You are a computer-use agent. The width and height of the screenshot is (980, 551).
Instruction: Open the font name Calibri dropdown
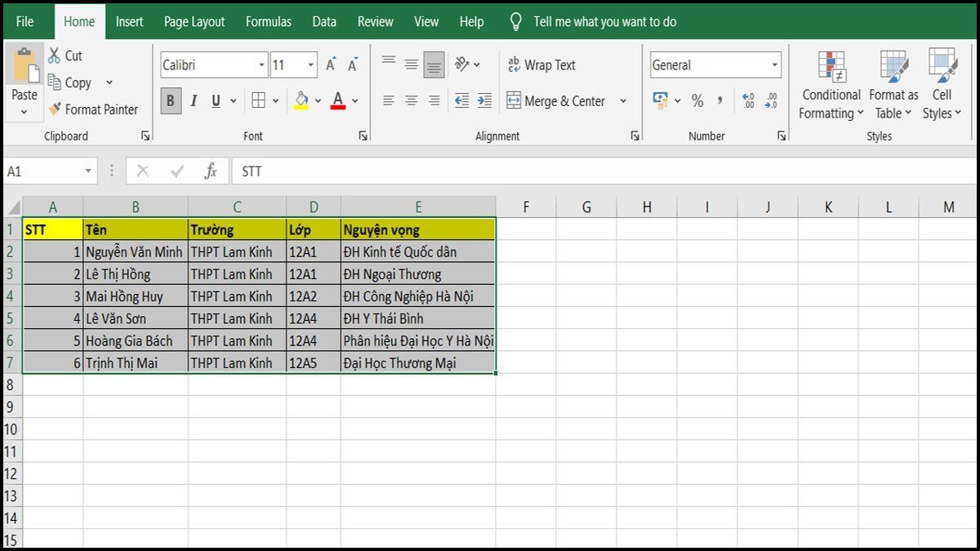pos(262,65)
